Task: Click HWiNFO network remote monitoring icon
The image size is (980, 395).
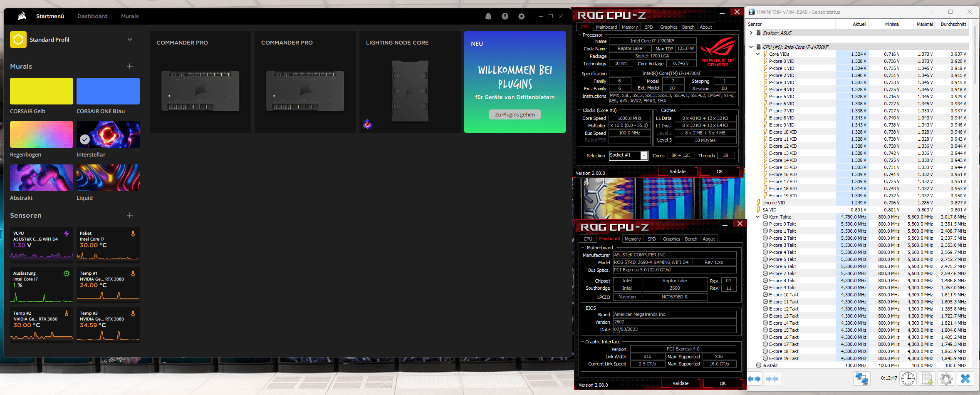Action: (x=861, y=379)
